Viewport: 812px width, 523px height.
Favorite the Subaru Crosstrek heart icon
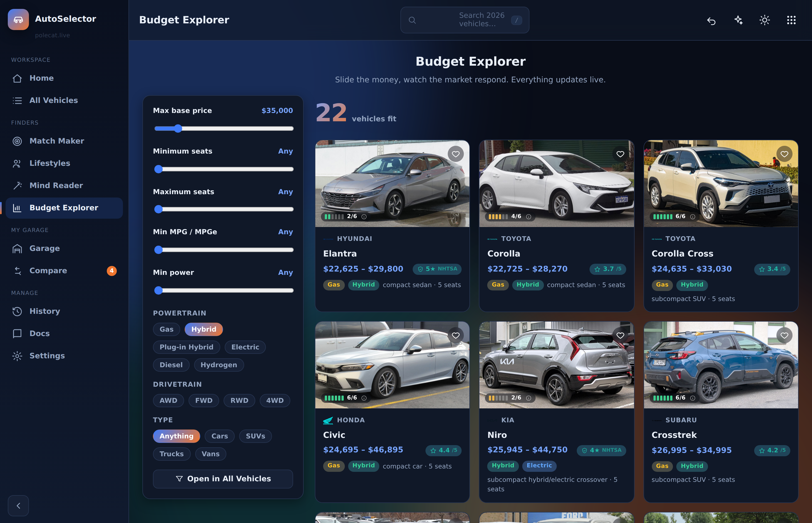(x=784, y=335)
